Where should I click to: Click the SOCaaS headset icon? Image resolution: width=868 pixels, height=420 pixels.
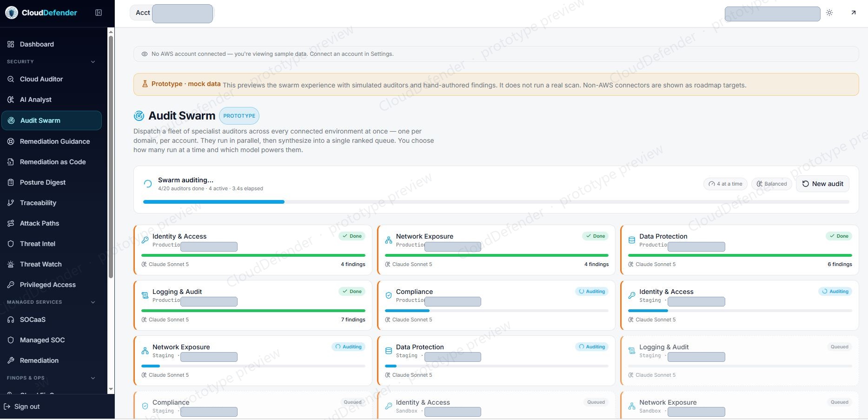(11, 320)
